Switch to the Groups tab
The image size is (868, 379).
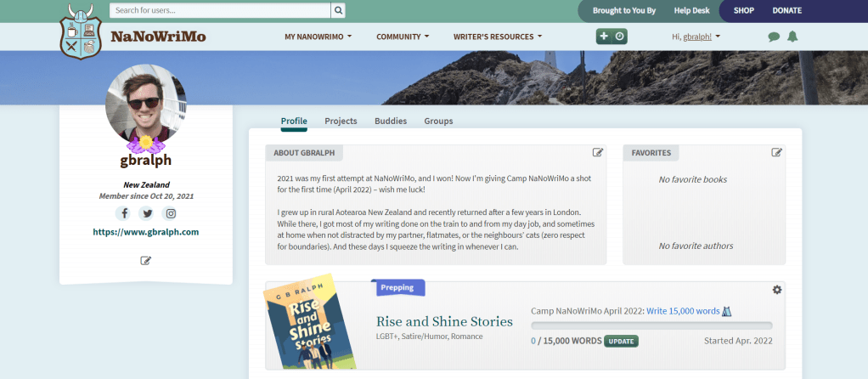click(x=438, y=121)
